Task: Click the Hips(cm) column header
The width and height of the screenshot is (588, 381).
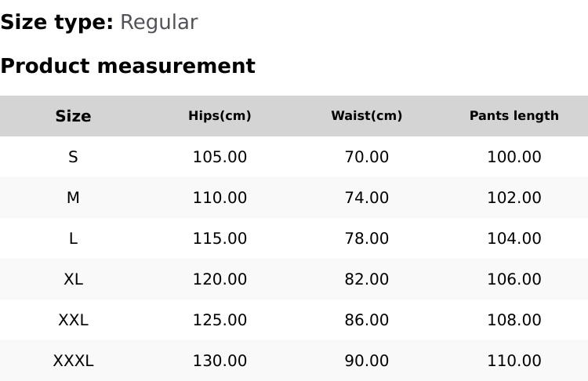Action: point(220,116)
